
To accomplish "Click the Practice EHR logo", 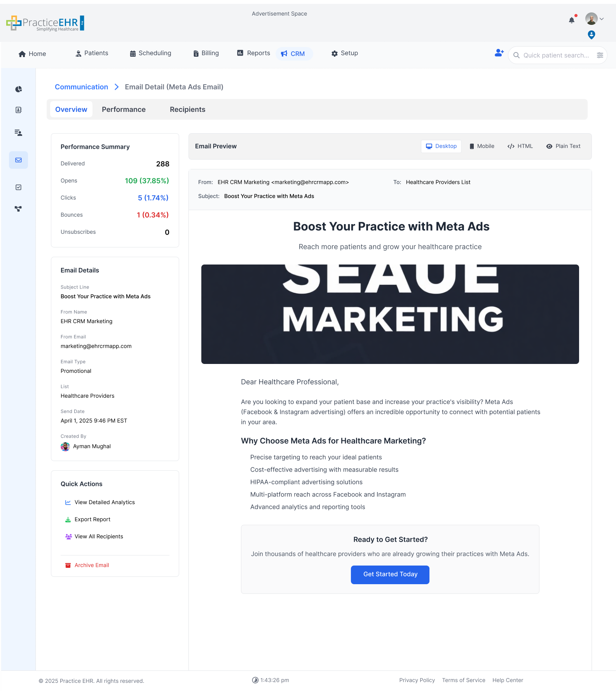I will point(45,23).
